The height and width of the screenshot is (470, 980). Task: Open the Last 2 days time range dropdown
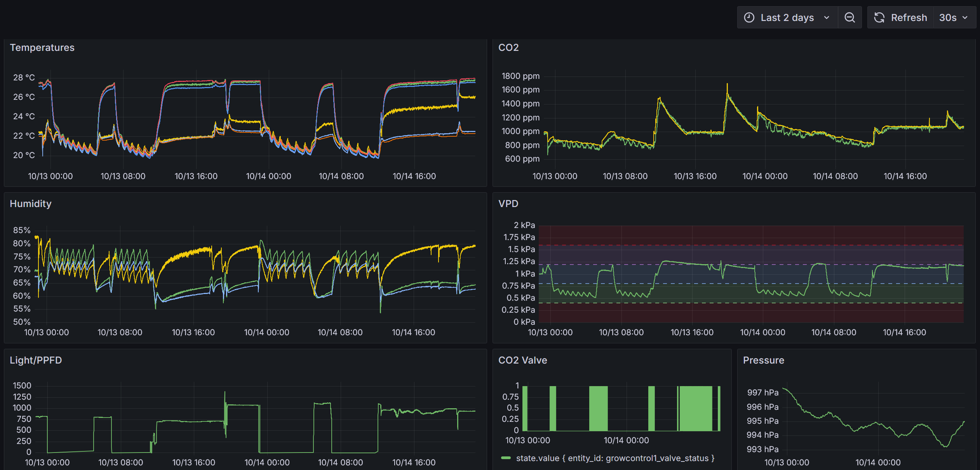click(x=787, y=17)
